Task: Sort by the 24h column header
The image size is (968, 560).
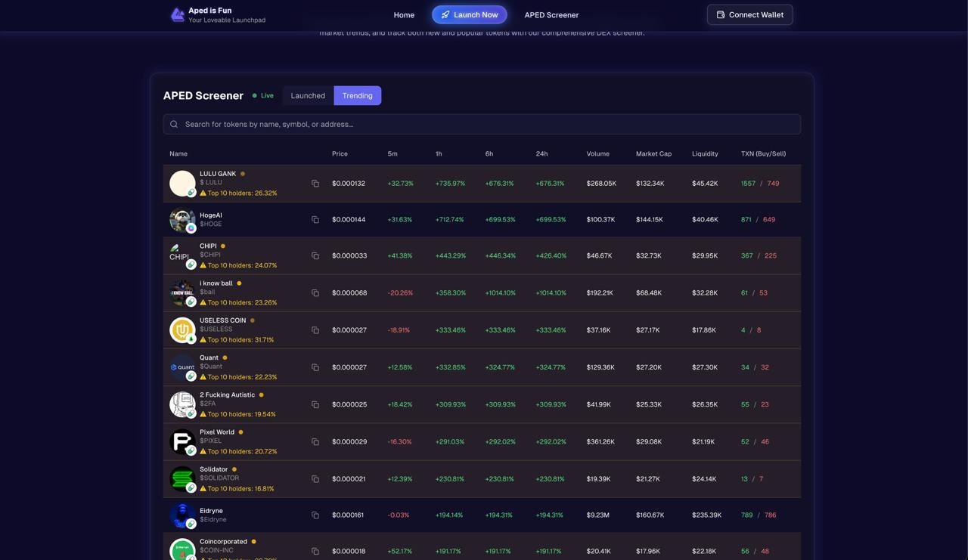Action: pyautogui.click(x=541, y=154)
